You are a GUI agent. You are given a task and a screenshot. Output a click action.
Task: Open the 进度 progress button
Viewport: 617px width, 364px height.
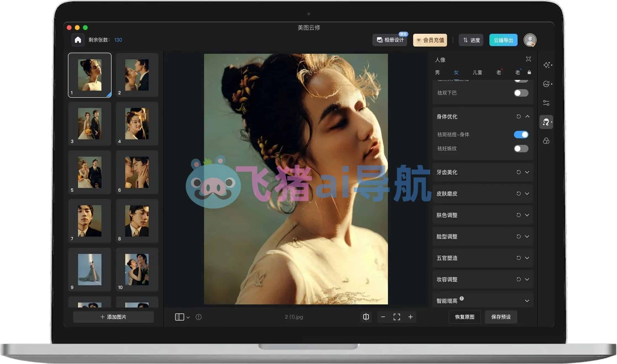[471, 40]
